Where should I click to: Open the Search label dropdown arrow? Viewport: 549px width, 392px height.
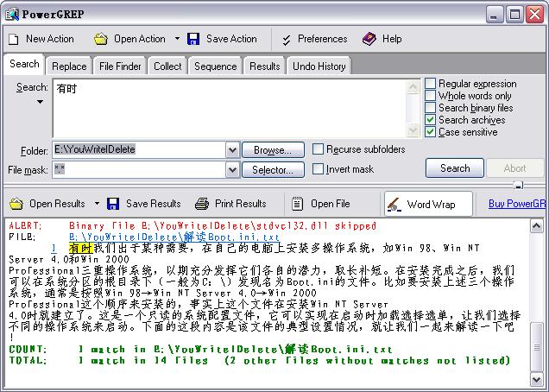tap(40, 102)
